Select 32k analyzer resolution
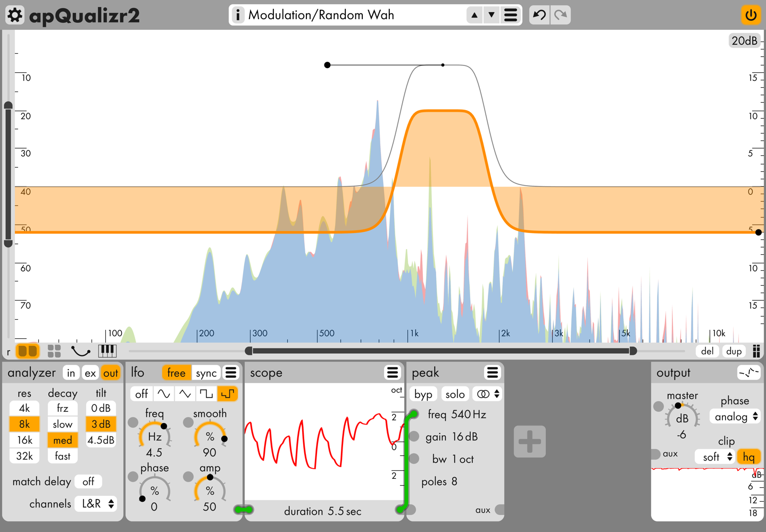The height and width of the screenshot is (532, 766). (24, 456)
